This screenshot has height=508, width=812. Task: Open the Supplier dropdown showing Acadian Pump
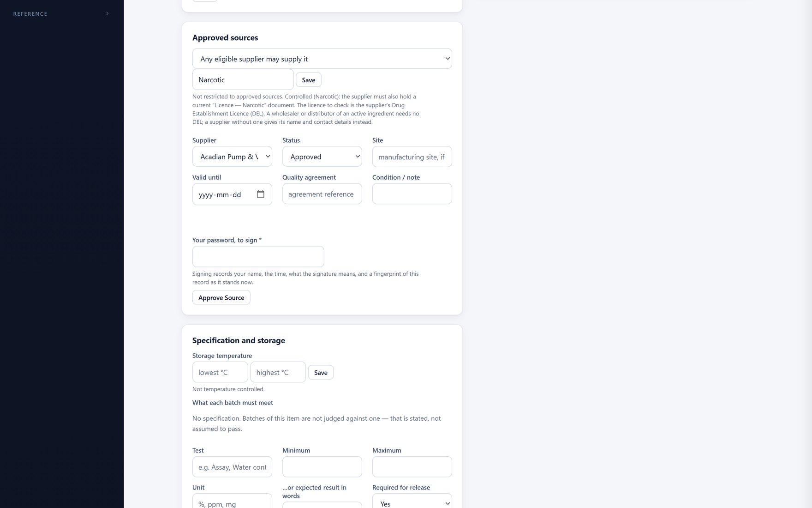click(232, 157)
